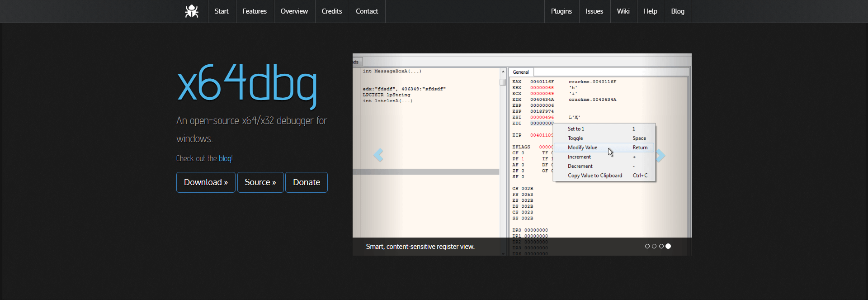Click the register view slide image
The width and height of the screenshot is (868, 300).
click(522, 154)
